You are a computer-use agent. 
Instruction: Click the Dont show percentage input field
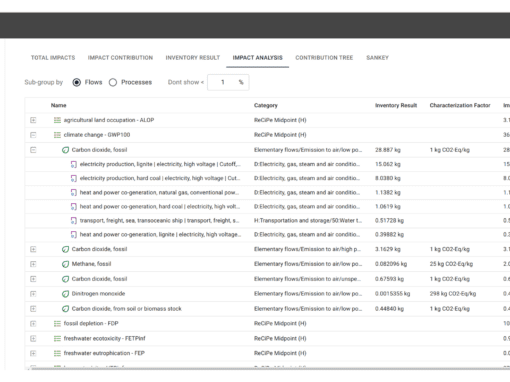pyautogui.click(x=228, y=82)
